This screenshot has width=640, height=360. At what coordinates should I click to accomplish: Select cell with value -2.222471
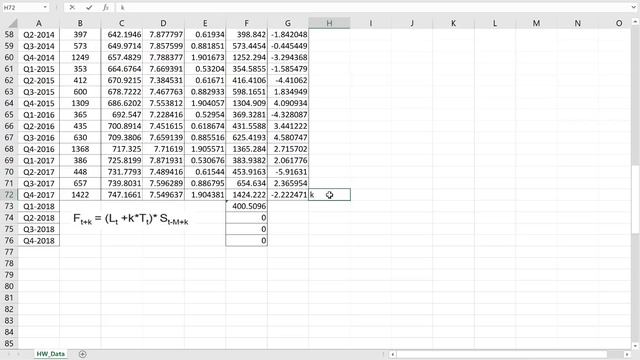coord(288,195)
